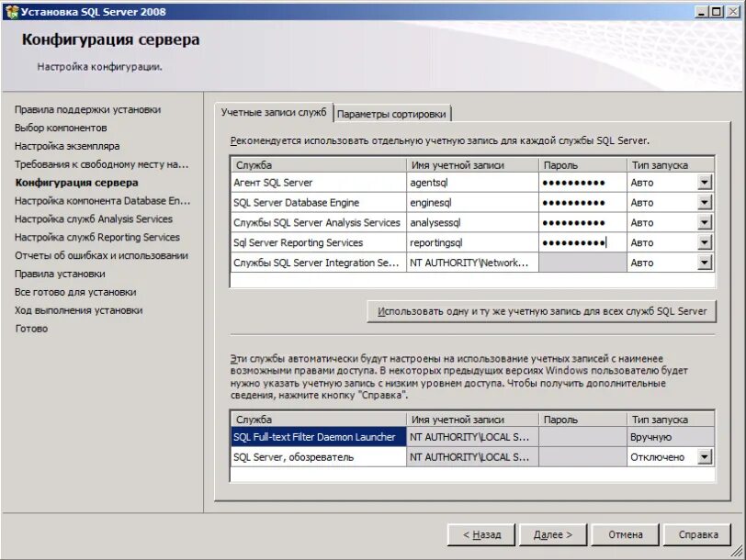Click Настройка служб Reporting Services step
746x560 pixels.
[97, 237]
